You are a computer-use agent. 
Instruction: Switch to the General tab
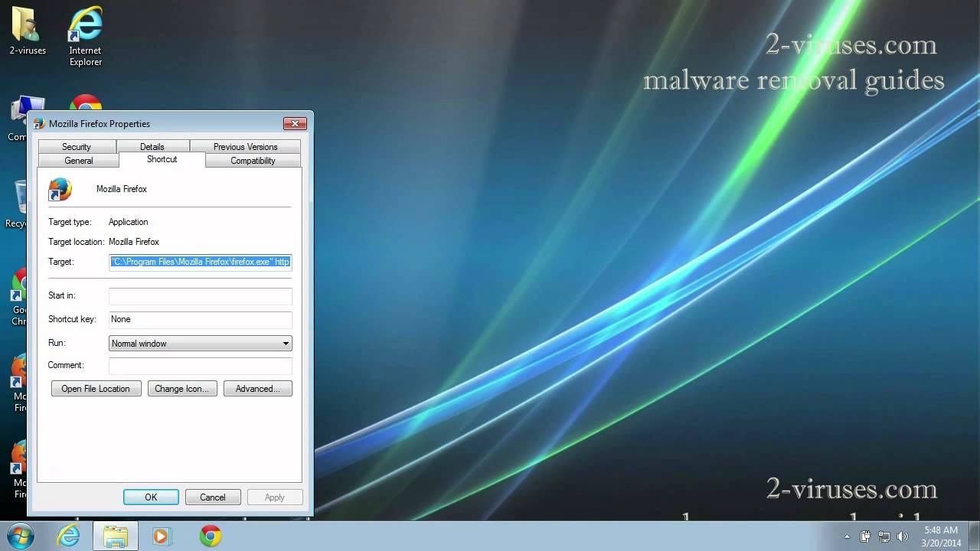79,161
